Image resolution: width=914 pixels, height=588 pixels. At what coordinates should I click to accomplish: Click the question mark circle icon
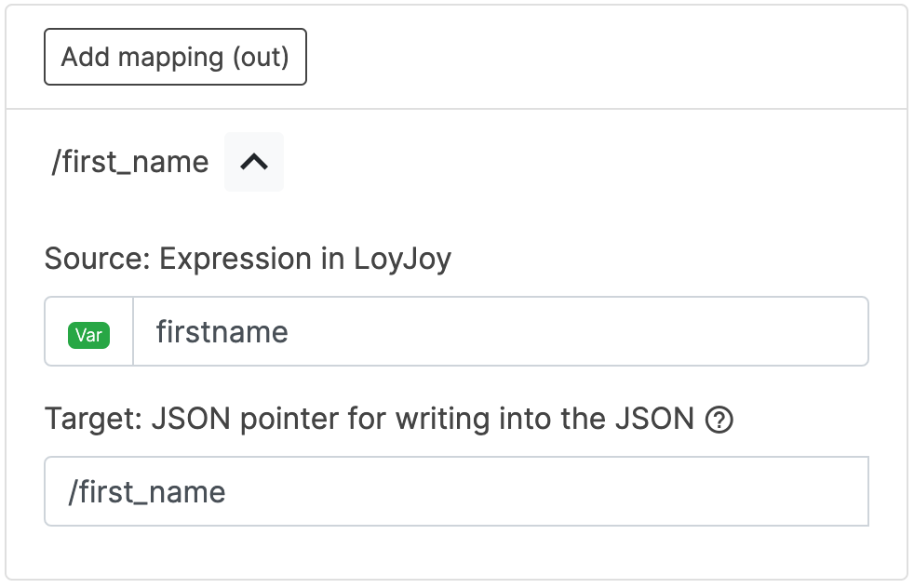(719, 421)
